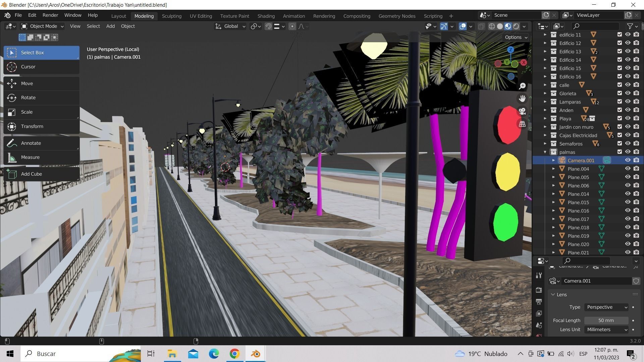Switch perspective/orthographic grid icon
644x362 pixels.
(522, 124)
